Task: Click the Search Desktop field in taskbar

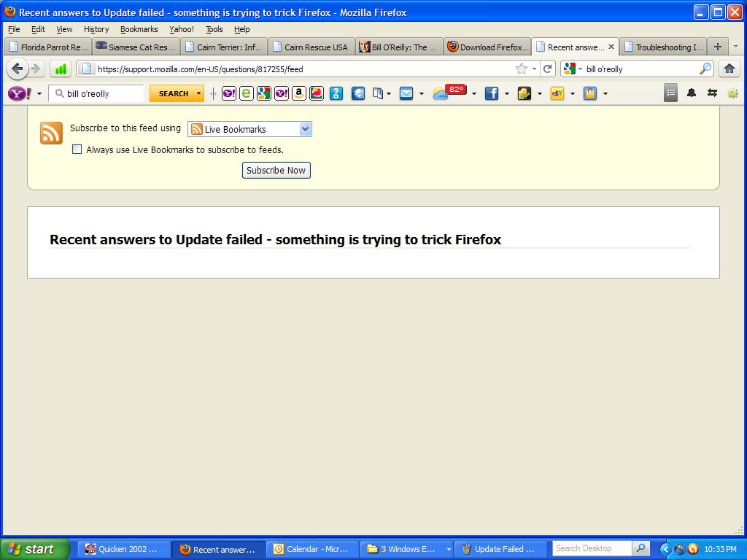Action: (592, 548)
